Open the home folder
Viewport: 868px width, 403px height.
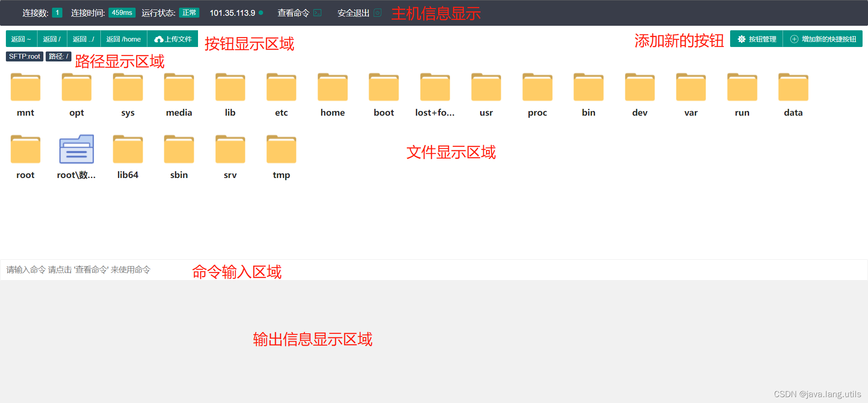coord(333,87)
